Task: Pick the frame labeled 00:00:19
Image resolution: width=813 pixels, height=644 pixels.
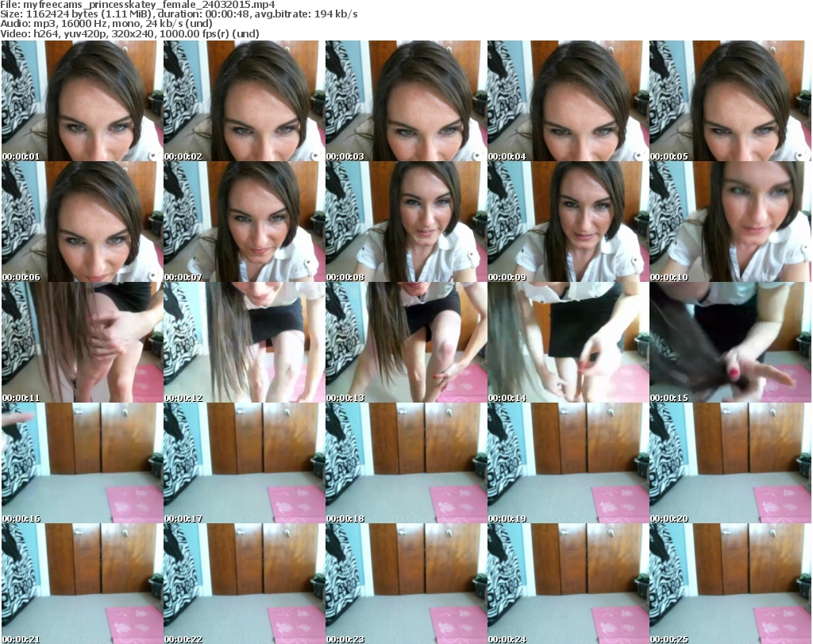Action: (568, 463)
